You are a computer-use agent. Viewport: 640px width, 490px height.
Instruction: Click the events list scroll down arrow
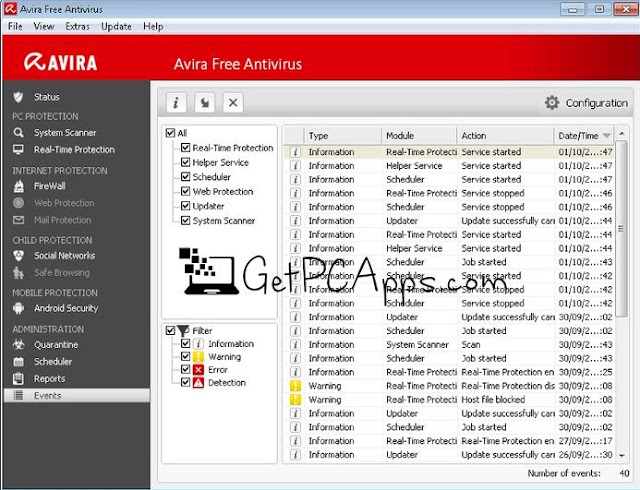point(622,455)
